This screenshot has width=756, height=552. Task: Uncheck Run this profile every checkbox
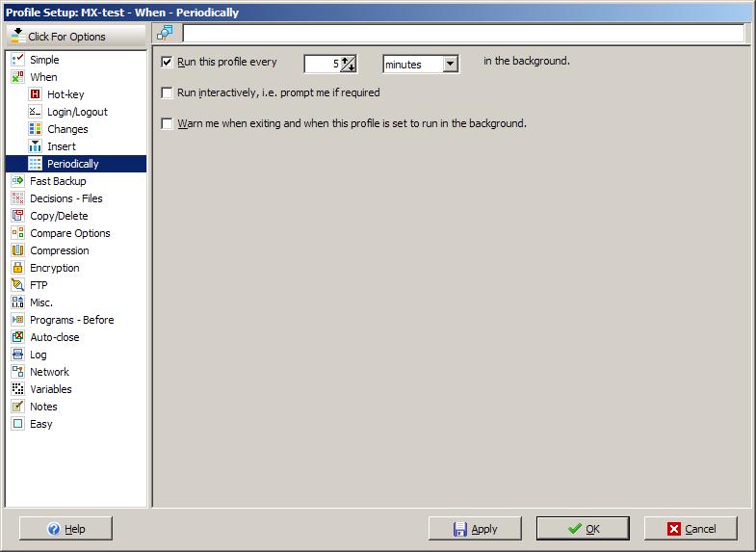pos(168,63)
